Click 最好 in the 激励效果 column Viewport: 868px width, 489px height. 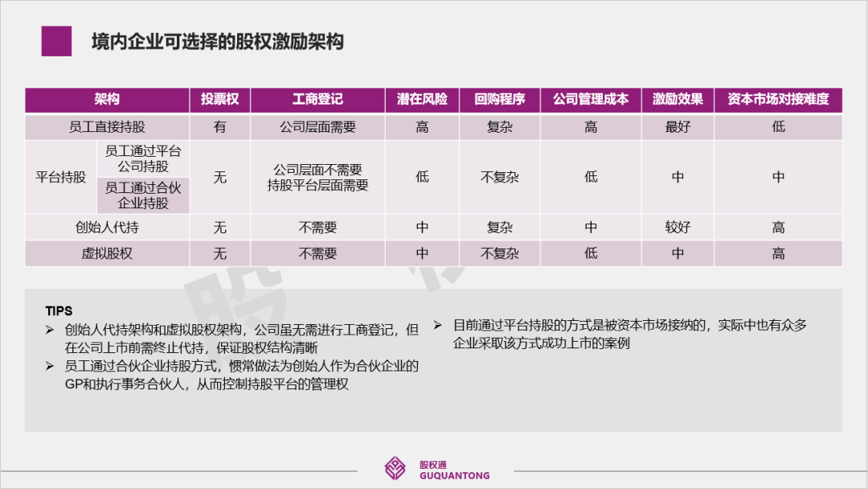point(678,127)
